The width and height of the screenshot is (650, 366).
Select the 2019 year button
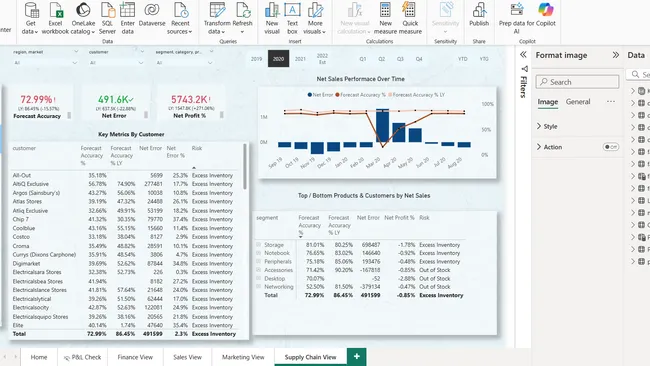pyautogui.click(x=257, y=59)
